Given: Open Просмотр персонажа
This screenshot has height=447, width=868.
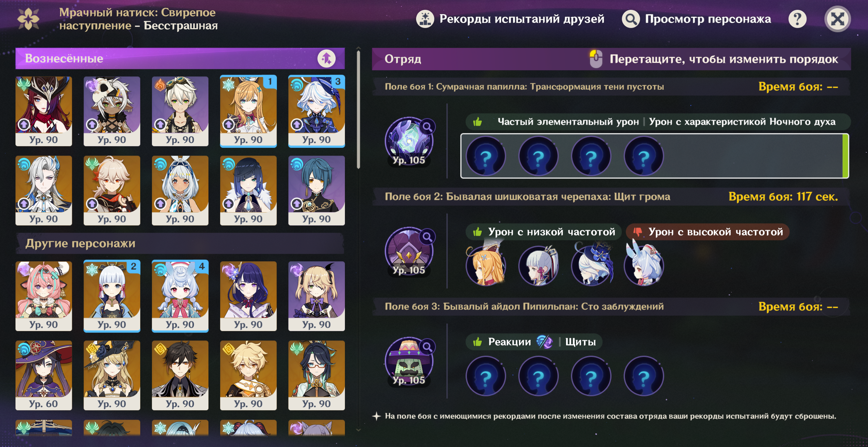Looking at the screenshot, I should point(697,19).
